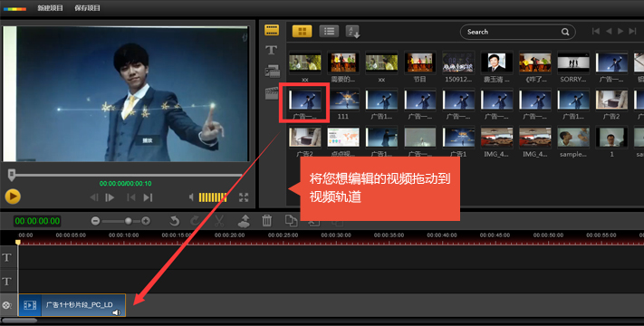Click the yellow Play button in preview
The width and height of the screenshot is (644, 326).
(x=13, y=197)
